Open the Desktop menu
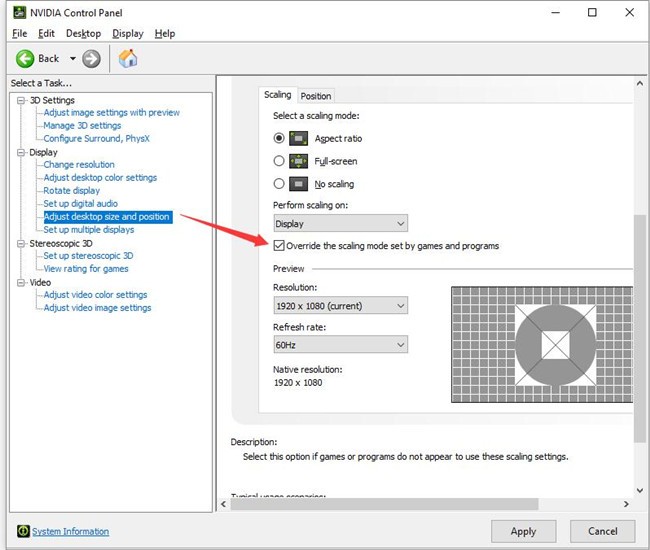 [83, 33]
